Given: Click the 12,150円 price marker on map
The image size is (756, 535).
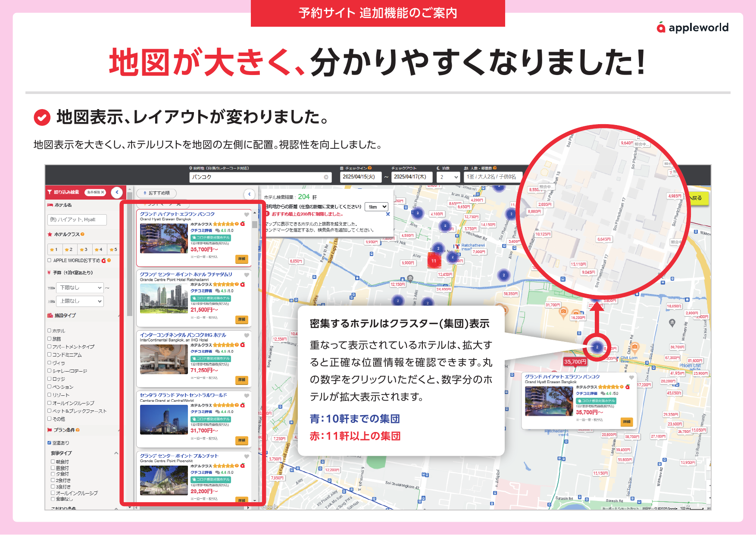Looking at the screenshot, I should tap(397, 285).
